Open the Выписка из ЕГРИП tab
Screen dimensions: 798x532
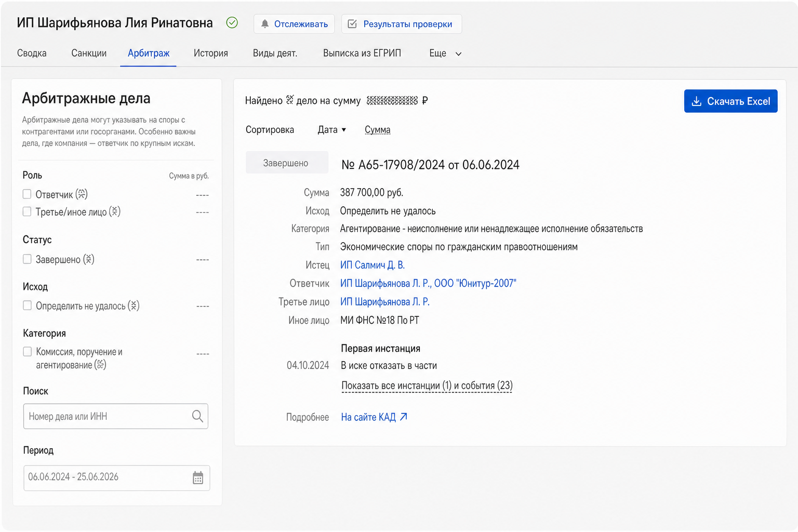(362, 53)
